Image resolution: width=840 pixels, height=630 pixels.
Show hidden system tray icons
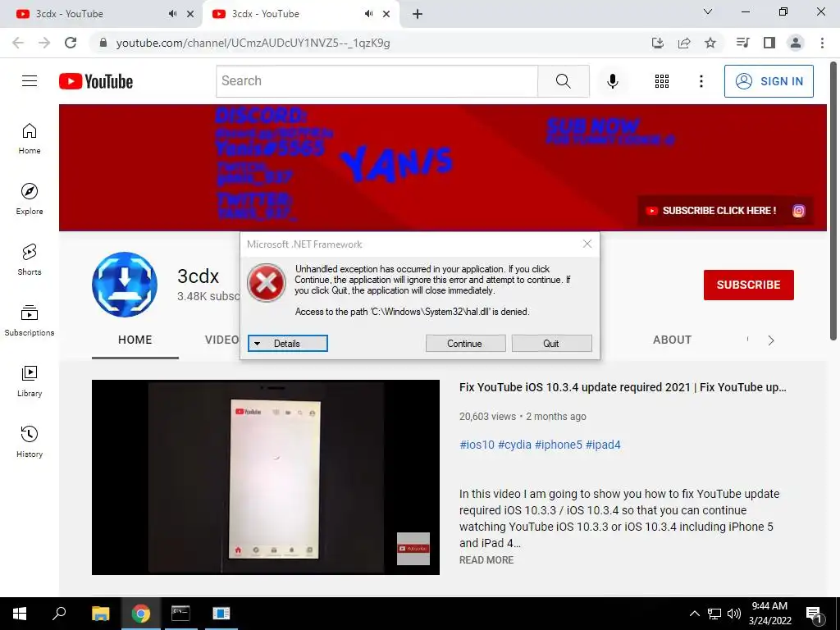694,614
